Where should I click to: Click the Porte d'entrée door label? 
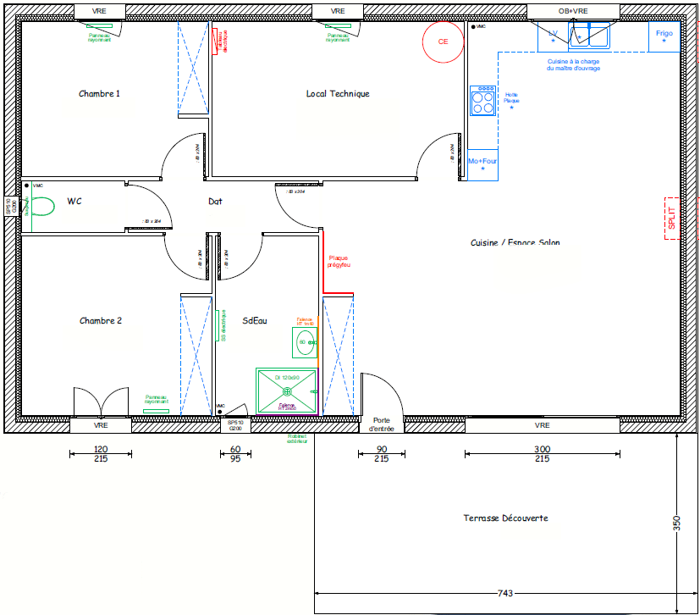point(382,424)
